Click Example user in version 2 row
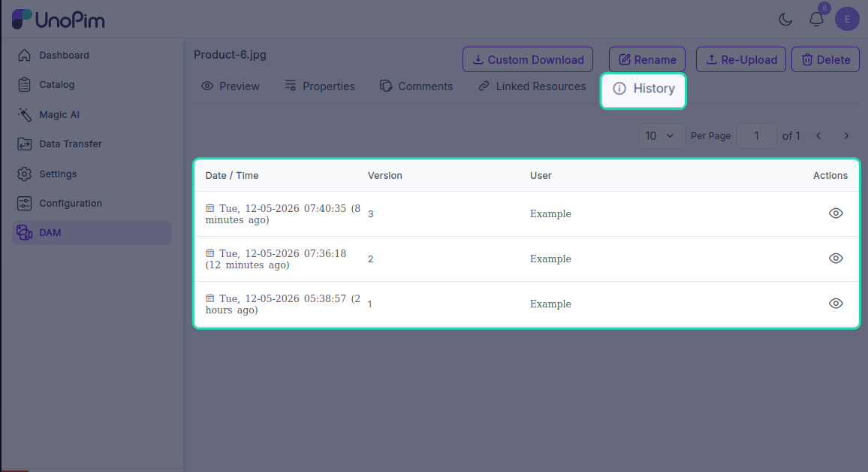The image size is (868, 472). 550,259
